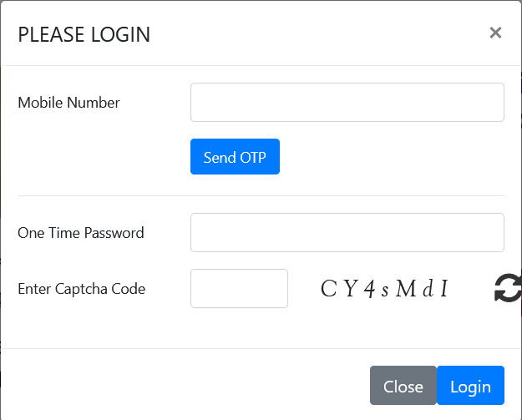Click the final 'I' character in the captcha
The width and height of the screenshot is (522, 420).
click(444, 289)
